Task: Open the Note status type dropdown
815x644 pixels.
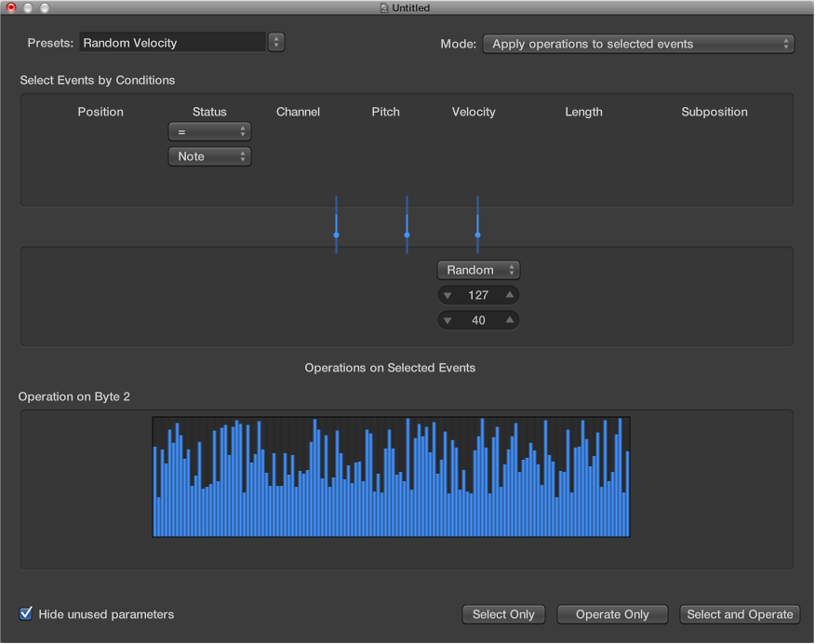Action: [209, 156]
